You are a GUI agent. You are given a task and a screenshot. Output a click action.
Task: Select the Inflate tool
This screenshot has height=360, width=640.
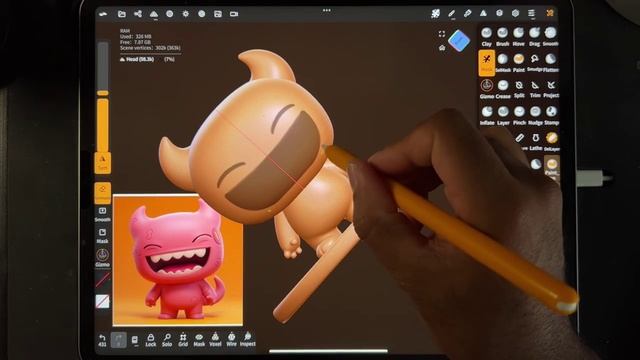coord(487,116)
